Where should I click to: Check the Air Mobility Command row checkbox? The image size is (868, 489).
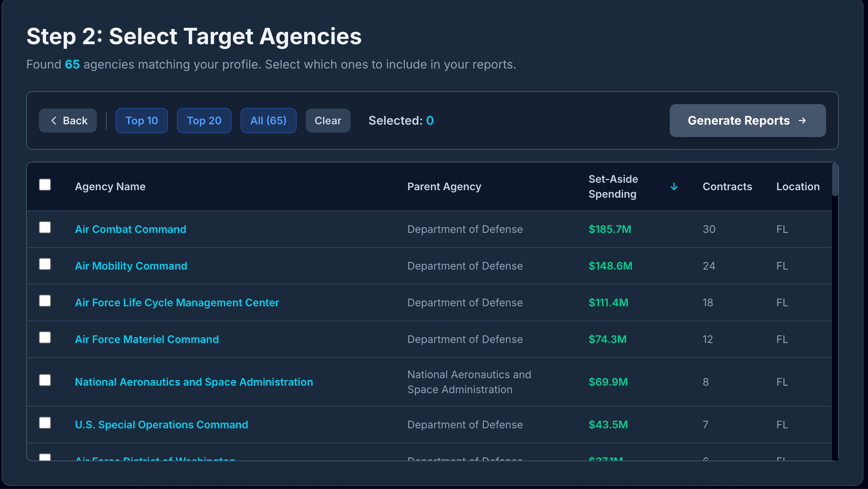click(x=45, y=264)
